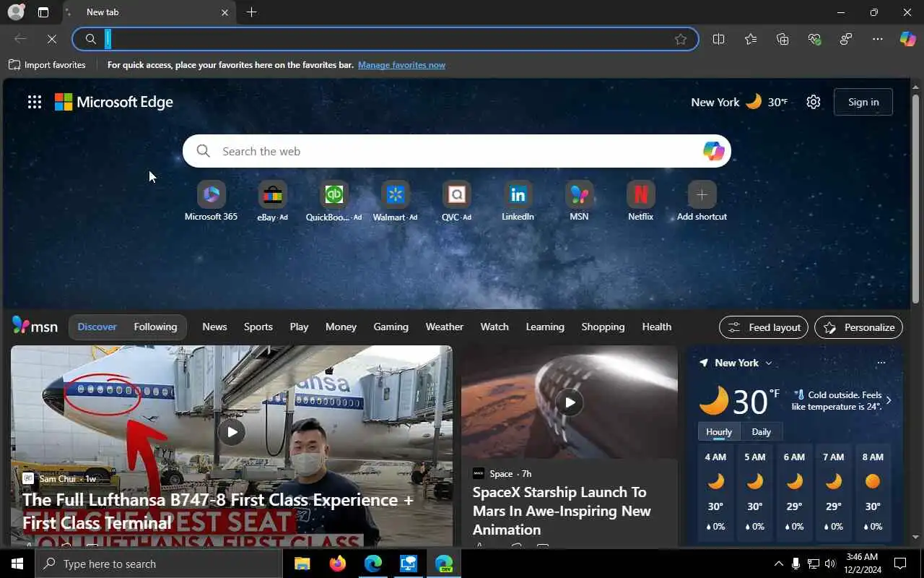Open the Shopping tab
This screenshot has width=924, height=578.
pos(603,327)
